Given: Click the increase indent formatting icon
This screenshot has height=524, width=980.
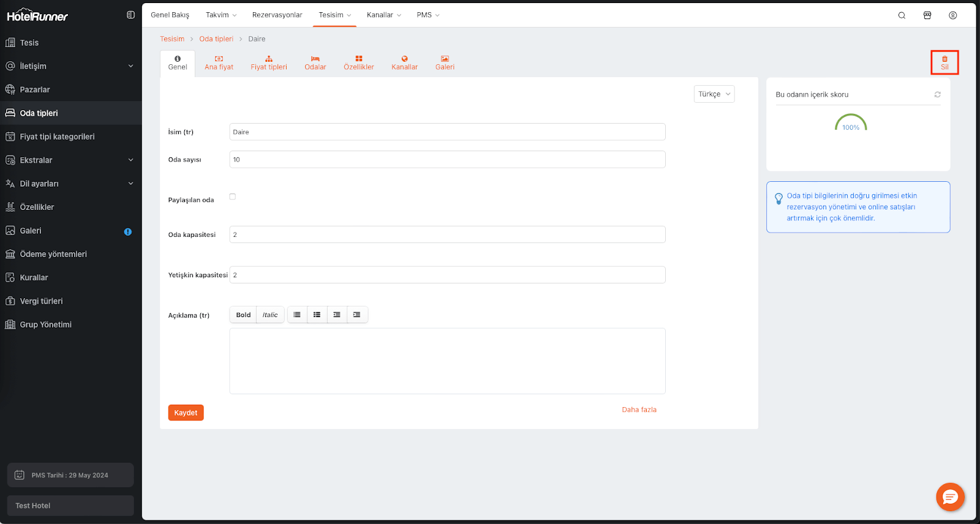Looking at the screenshot, I should pos(356,315).
